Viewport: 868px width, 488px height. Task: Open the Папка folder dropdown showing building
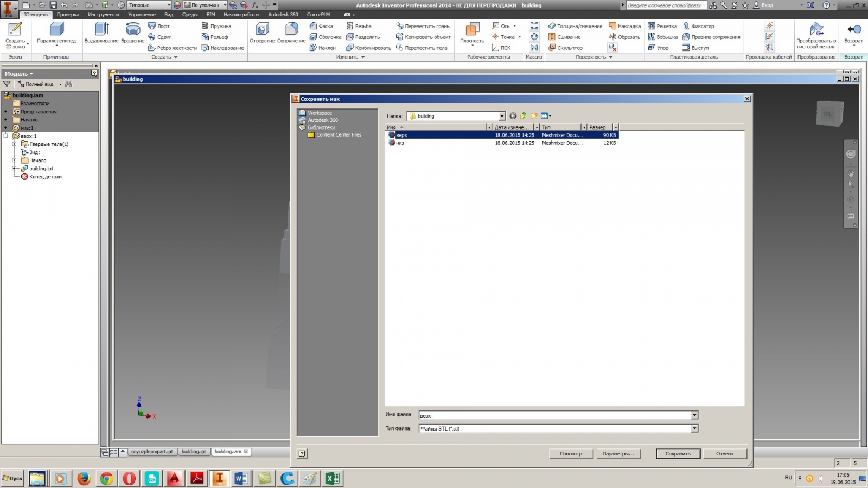tap(502, 116)
